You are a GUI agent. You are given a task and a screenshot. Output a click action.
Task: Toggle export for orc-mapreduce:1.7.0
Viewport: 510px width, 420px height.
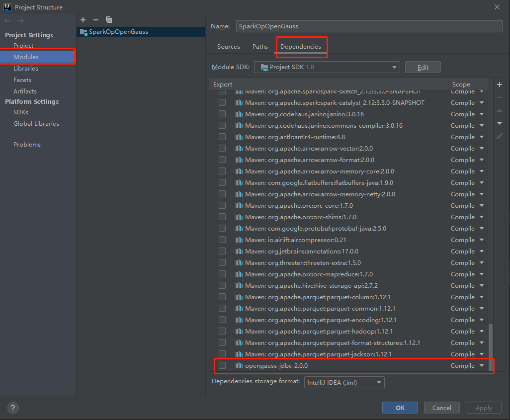(x=222, y=274)
